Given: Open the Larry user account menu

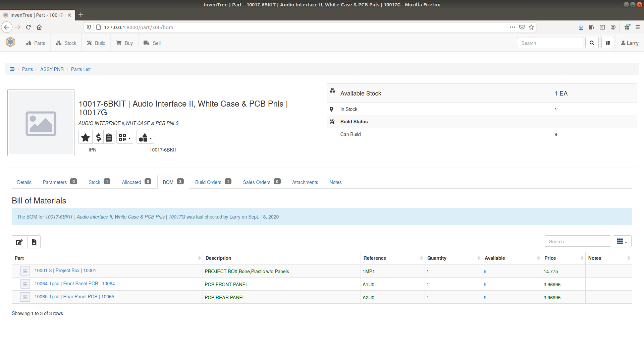Looking at the screenshot, I should 629,43.
